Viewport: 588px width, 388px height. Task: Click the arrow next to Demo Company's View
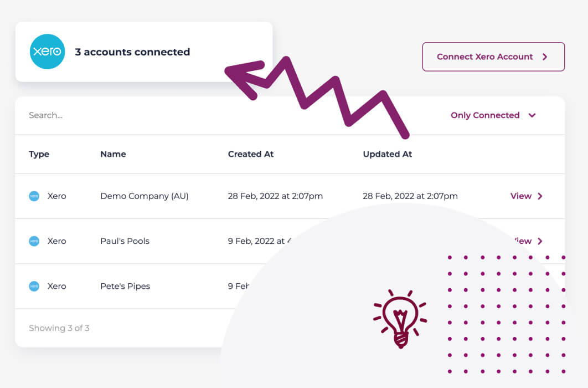point(539,196)
